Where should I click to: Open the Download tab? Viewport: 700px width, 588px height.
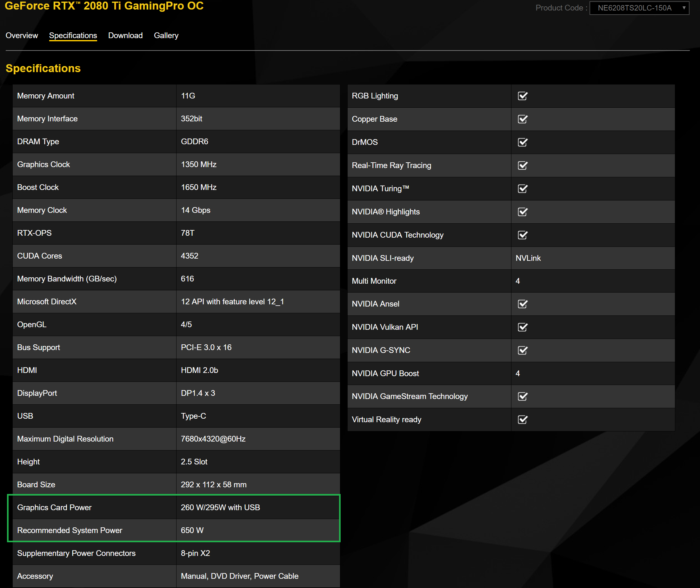pos(125,35)
